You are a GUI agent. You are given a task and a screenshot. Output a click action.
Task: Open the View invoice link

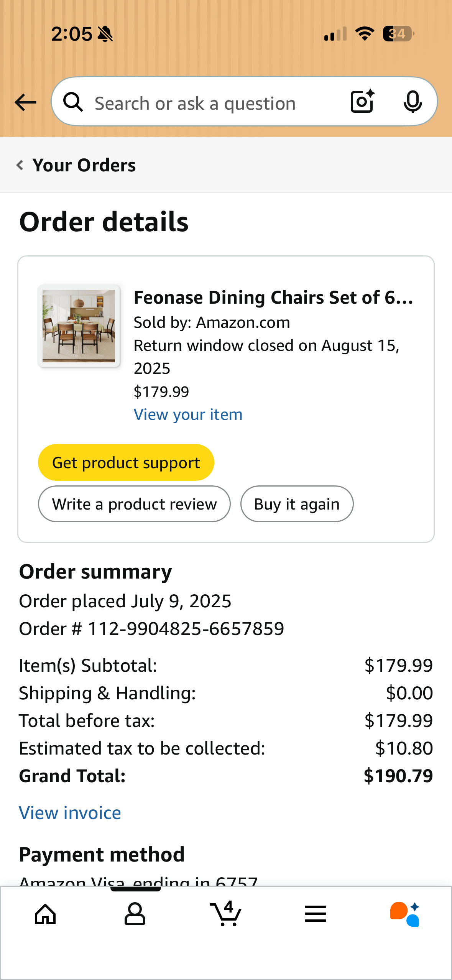(70, 813)
